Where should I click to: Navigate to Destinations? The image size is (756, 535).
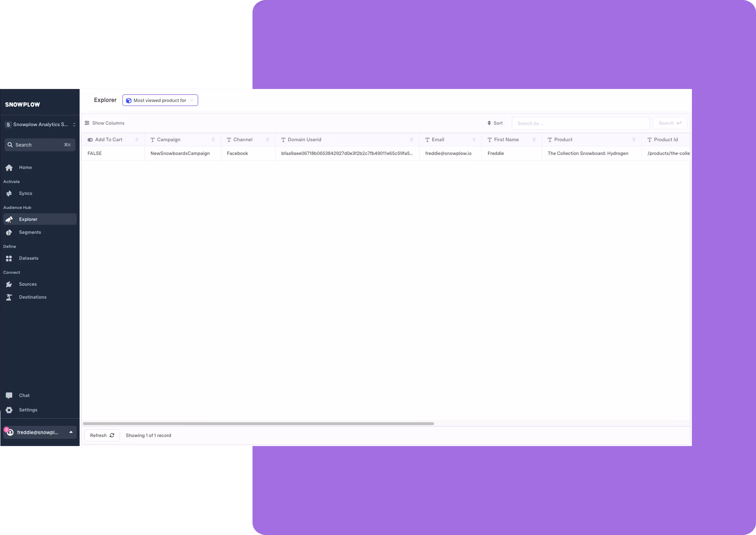tap(40, 297)
